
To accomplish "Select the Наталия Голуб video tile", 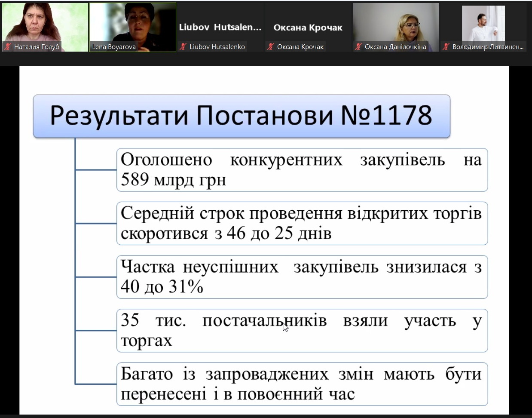I will click(45, 24).
